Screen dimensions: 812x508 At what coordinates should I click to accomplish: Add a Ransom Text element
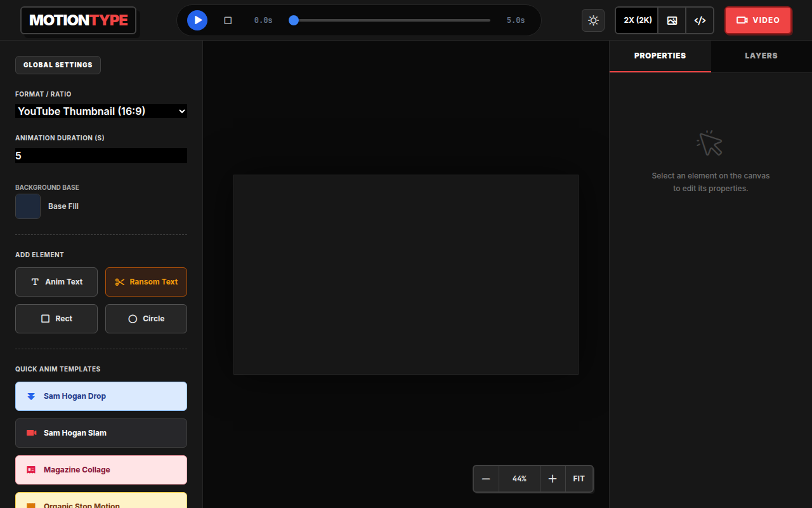pyautogui.click(x=146, y=282)
